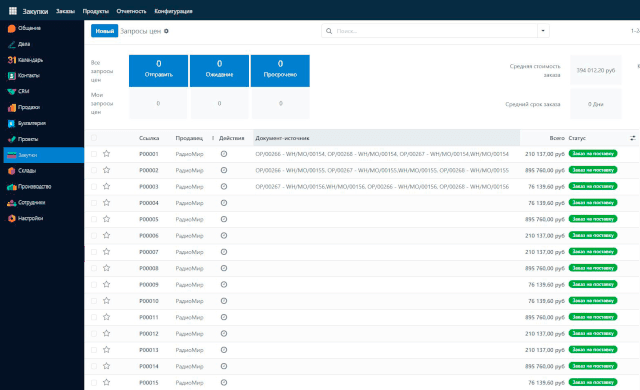This screenshot has height=390, width=640.
Task: Open column settings adjust icon
Action: [633, 138]
